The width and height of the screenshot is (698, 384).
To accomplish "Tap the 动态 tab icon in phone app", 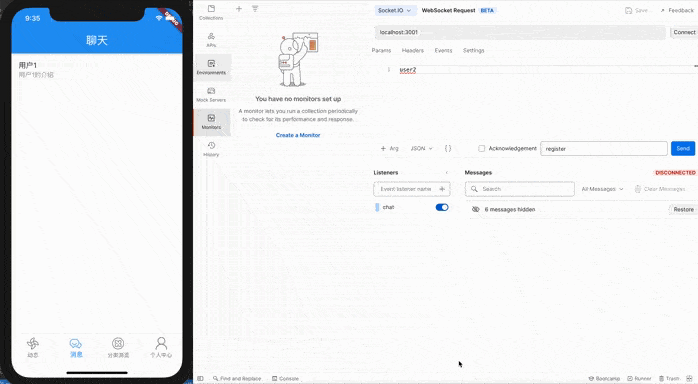I will (x=33, y=343).
